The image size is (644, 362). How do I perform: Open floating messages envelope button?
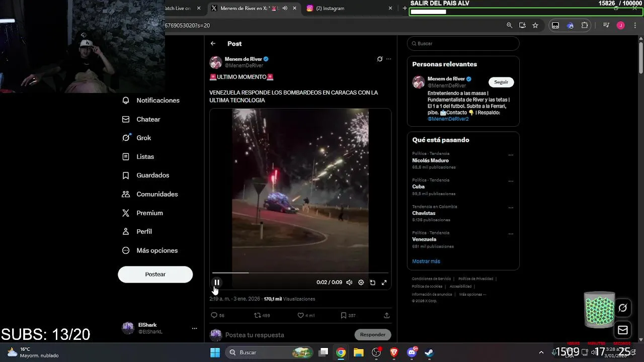[622, 330]
